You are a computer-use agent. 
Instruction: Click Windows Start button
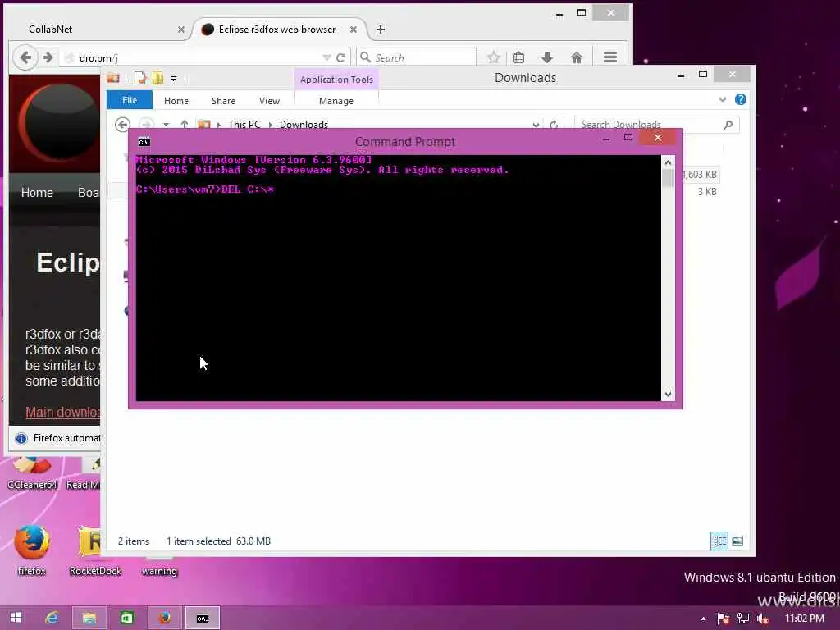tap(16, 618)
